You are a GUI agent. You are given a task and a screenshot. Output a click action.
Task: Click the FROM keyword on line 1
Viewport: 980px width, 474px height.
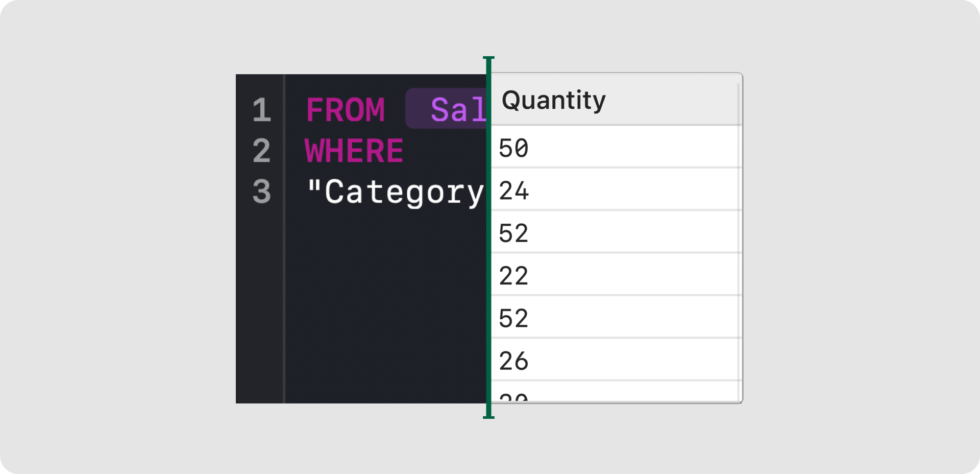tap(345, 110)
